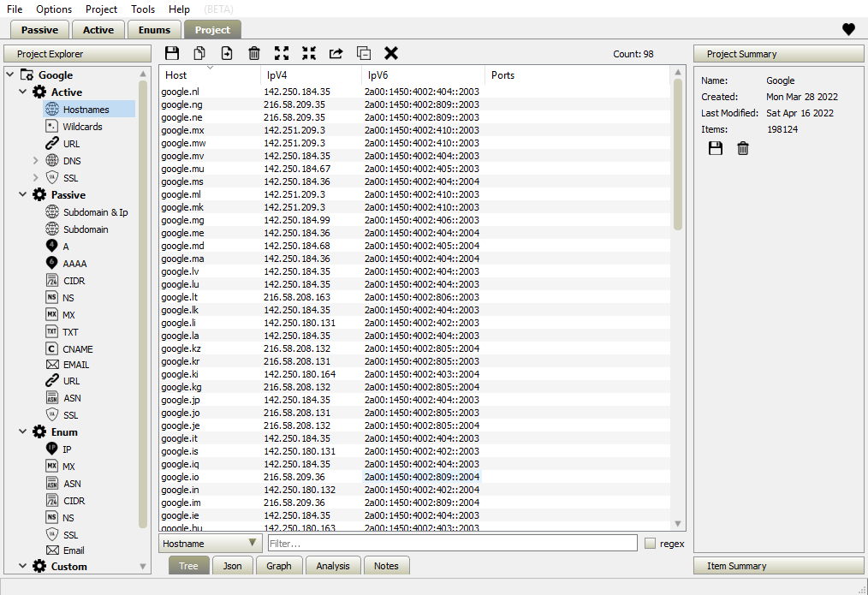868x595 pixels.
Task: Open the File menu
Action: pyautogui.click(x=15, y=9)
